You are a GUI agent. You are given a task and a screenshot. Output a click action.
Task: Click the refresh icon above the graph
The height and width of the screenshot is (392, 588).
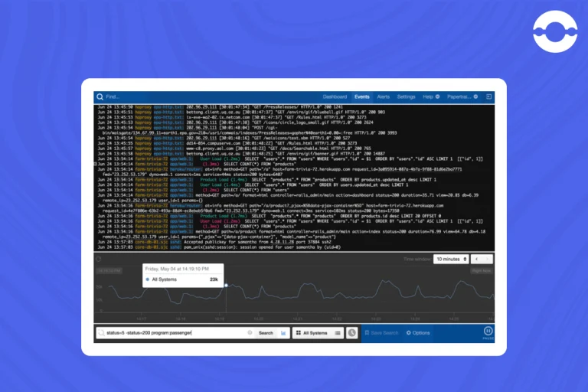(98, 259)
